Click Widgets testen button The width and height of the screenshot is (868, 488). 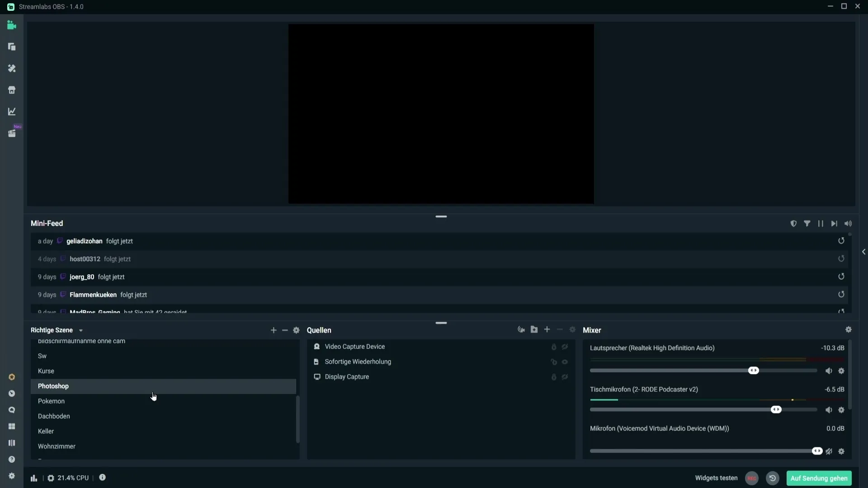(x=716, y=478)
